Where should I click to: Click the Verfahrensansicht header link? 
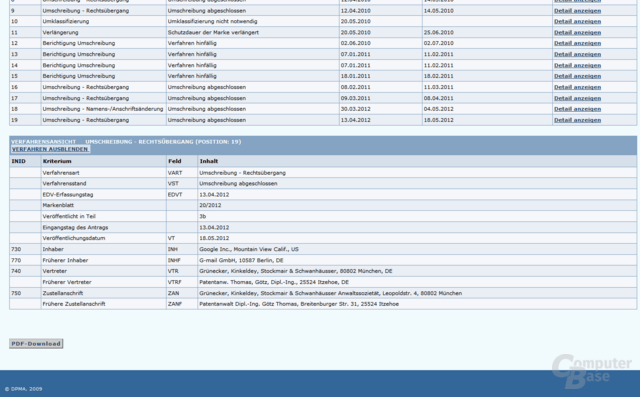point(43,142)
